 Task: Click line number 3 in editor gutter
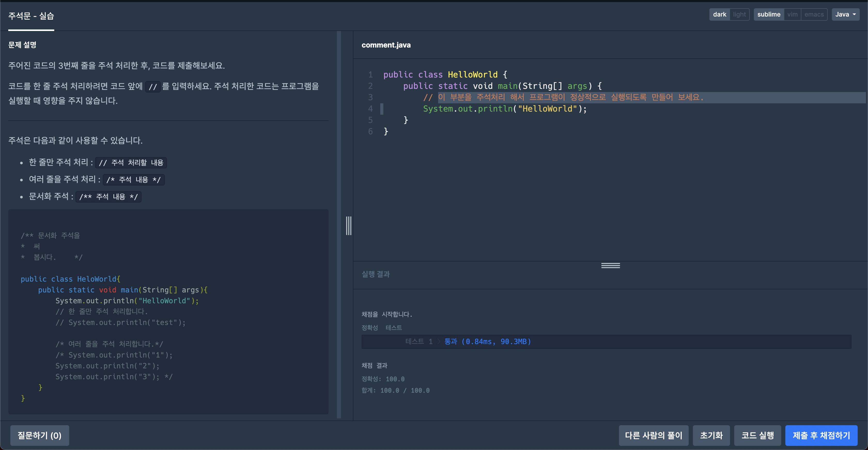pyautogui.click(x=370, y=97)
